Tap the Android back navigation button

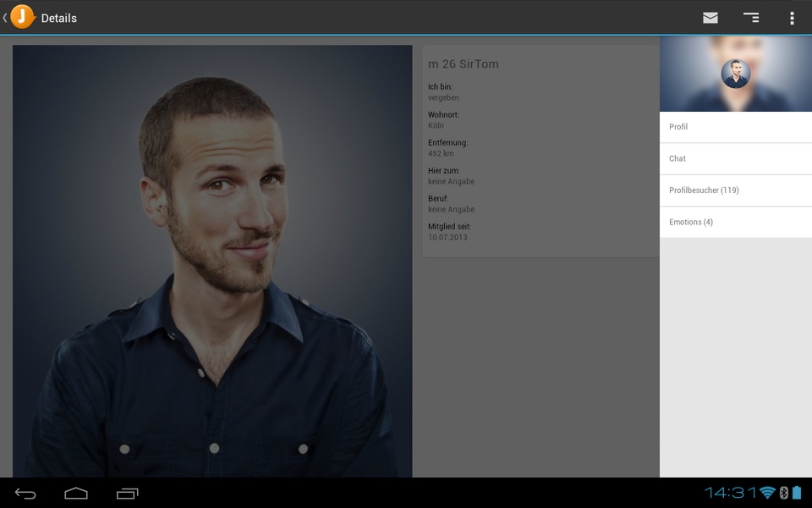click(x=25, y=494)
